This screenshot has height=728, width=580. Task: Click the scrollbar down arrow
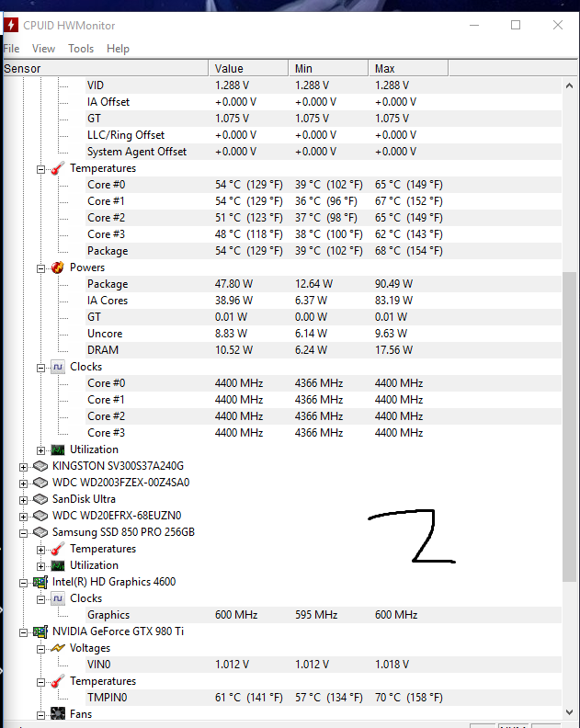pyautogui.click(x=569, y=712)
